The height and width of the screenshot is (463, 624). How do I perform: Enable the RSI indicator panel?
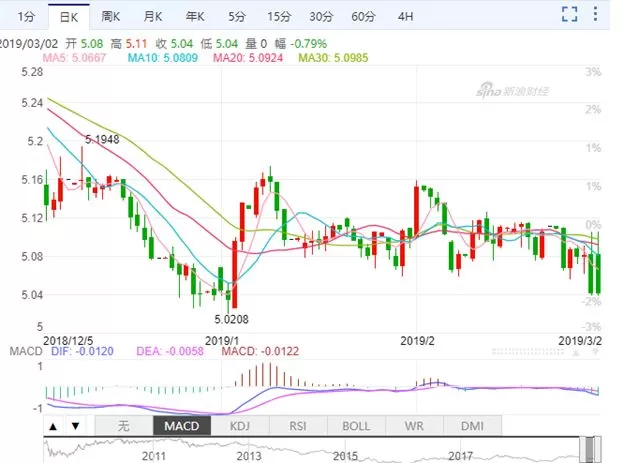298,426
